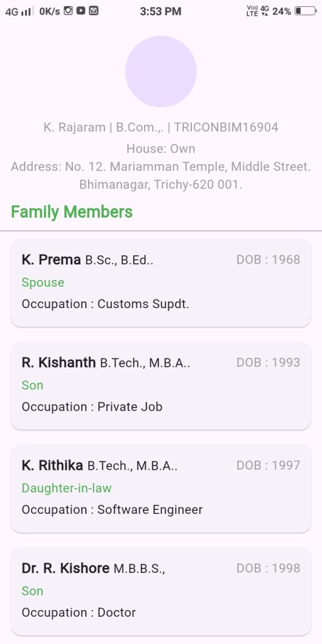This screenshot has height=644, width=322.
Task: Tap the battery icon in status bar
Action: click(306, 11)
